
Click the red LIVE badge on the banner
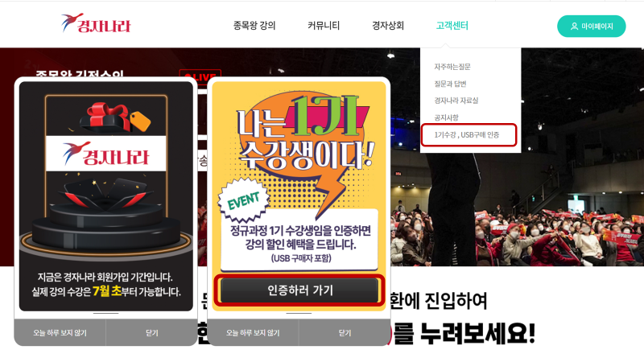[200, 74]
